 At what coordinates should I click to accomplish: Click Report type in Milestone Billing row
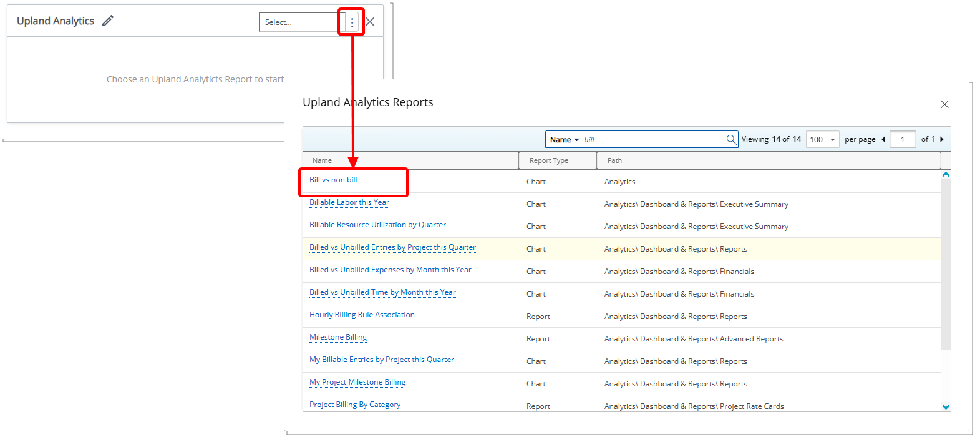(x=538, y=339)
